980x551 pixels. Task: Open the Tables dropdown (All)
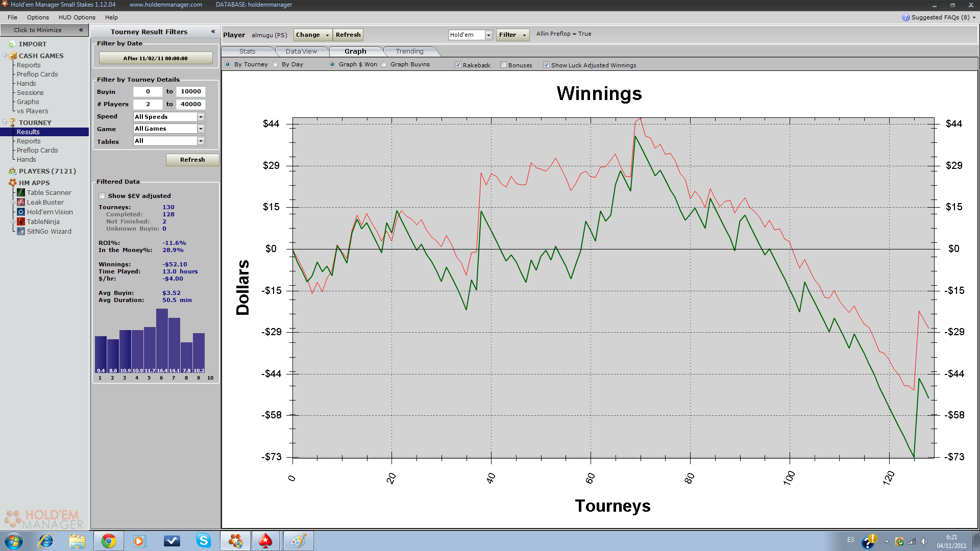coord(201,141)
